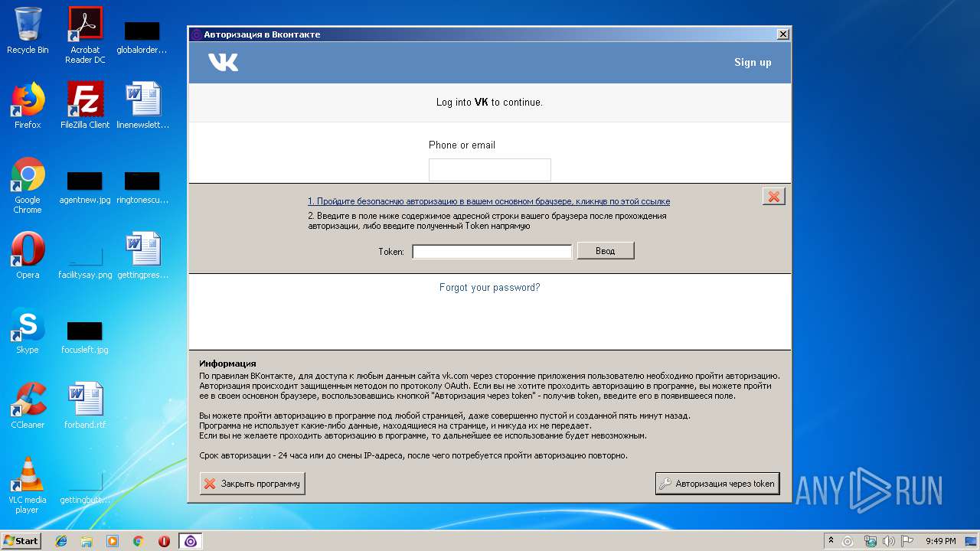
Task: Open Firefox desktop shortcut
Action: (28, 106)
